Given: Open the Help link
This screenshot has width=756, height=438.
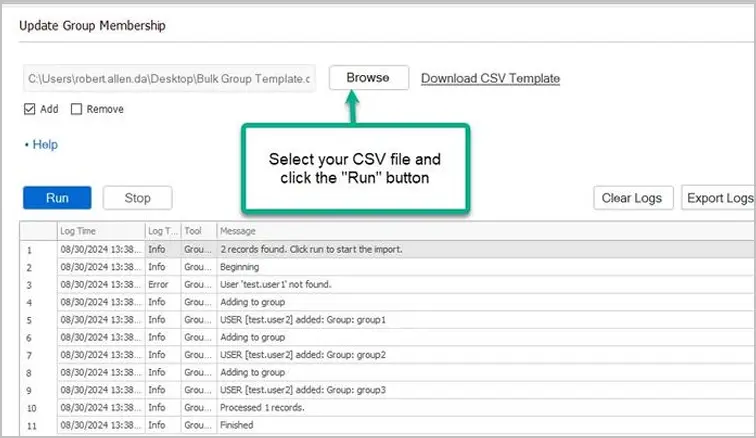Looking at the screenshot, I should click(45, 144).
